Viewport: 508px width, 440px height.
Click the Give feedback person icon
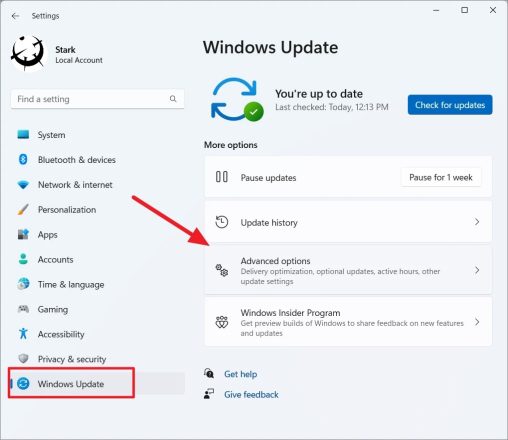pos(209,394)
